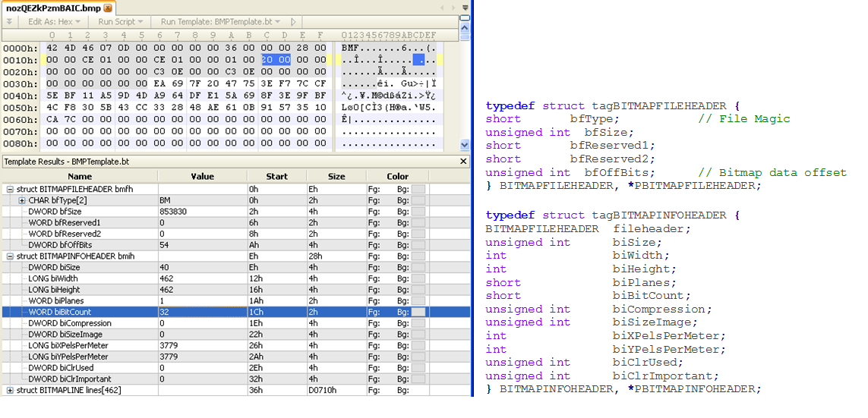Expand the struct BITMAPLINE lines[462] node
This screenshot has height=418, width=868.
click(x=10, y=390)
